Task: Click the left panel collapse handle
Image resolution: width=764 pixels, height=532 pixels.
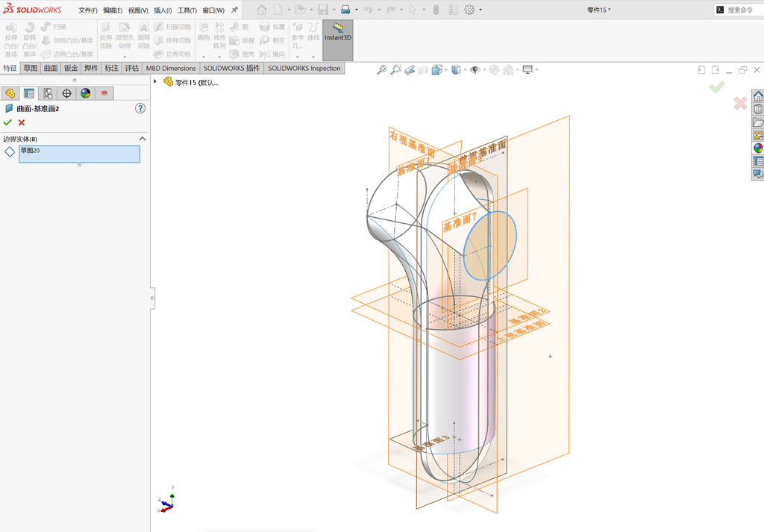Action: coord(152,298)
